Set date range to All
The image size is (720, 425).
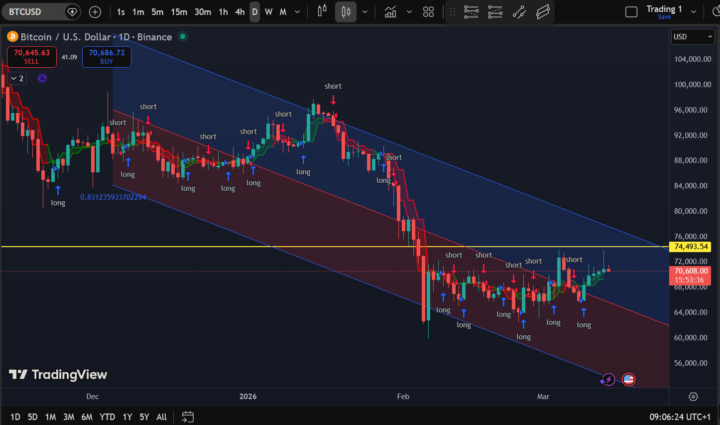pos(162,417)
